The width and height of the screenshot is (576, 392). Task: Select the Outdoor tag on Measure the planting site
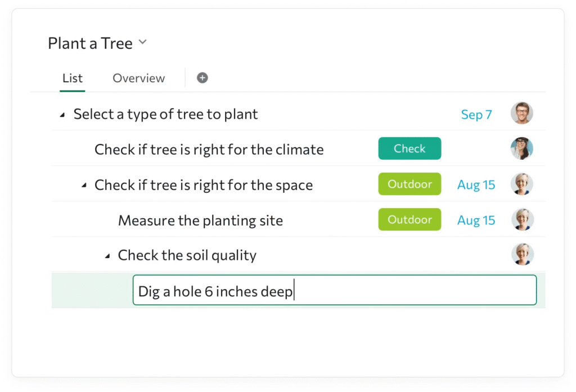point(409,219)
